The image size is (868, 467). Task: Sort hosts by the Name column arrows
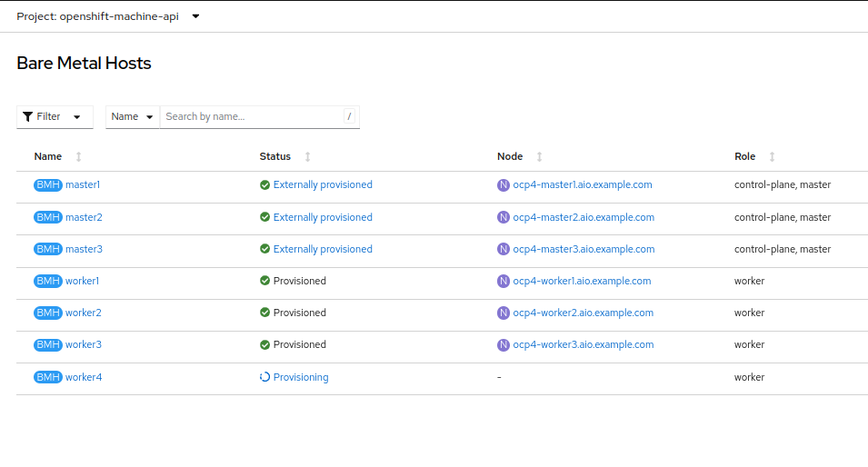coord(78,157)
